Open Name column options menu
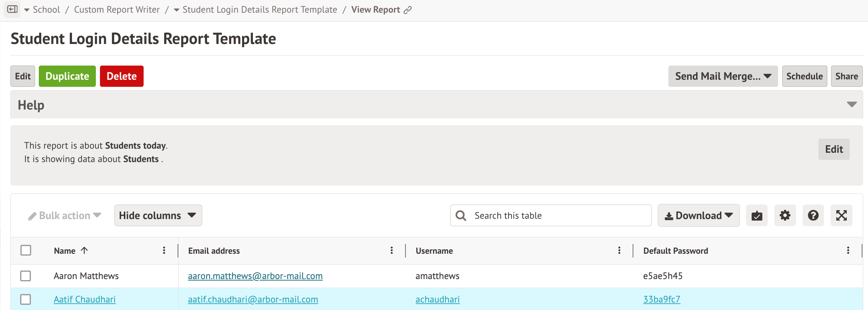This screenshot has height=310, width=868. (164, 250)
